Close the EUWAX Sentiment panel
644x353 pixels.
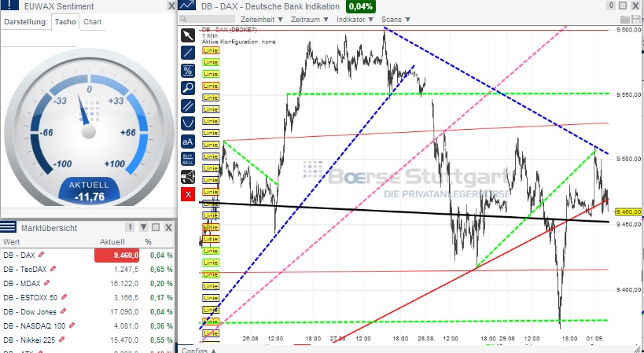[171, 6]
